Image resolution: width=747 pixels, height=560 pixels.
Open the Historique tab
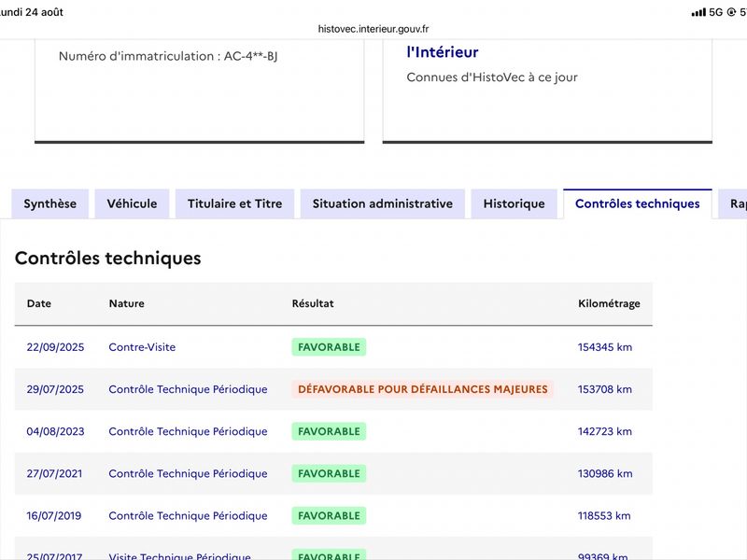click(x=514, y=203)
